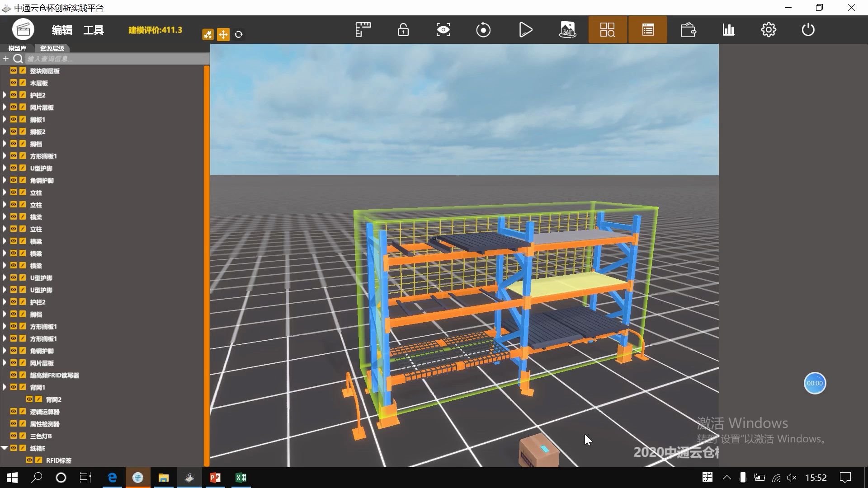Click the blue 00:00 timer button

pos(815,383)
